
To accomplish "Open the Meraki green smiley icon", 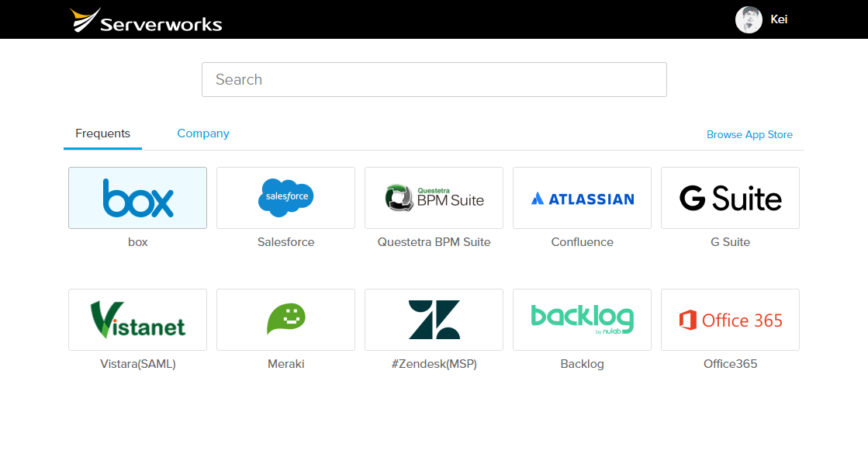I will pos(285,320).
